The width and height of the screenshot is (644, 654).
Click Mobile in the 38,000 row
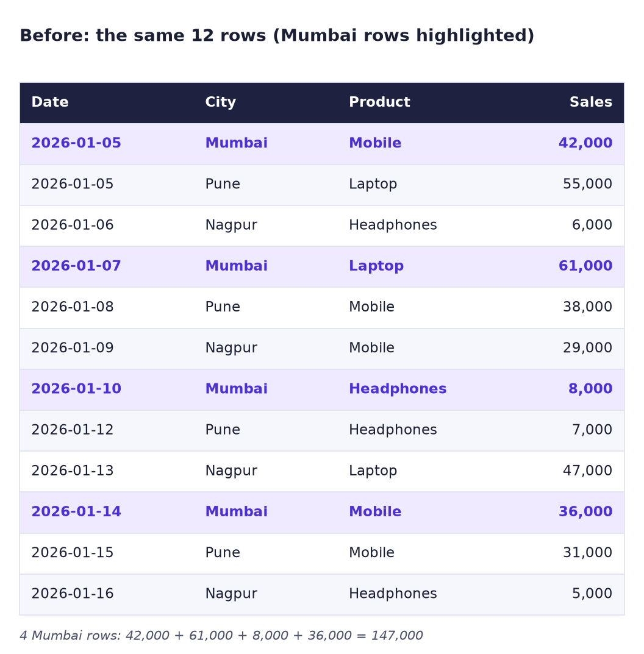click(371, 307)
